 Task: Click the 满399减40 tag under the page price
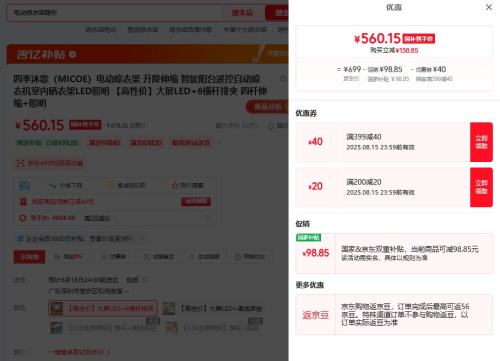[x=104, y=143]
